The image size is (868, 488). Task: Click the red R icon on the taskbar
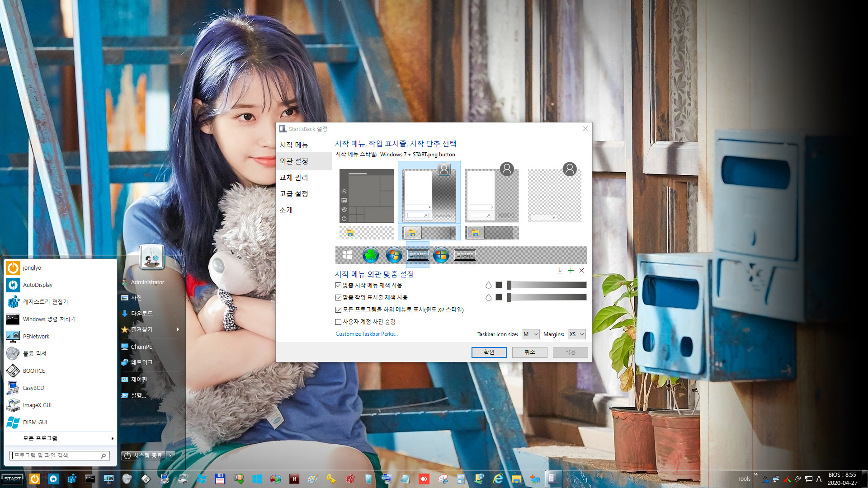tap(294, 479)
